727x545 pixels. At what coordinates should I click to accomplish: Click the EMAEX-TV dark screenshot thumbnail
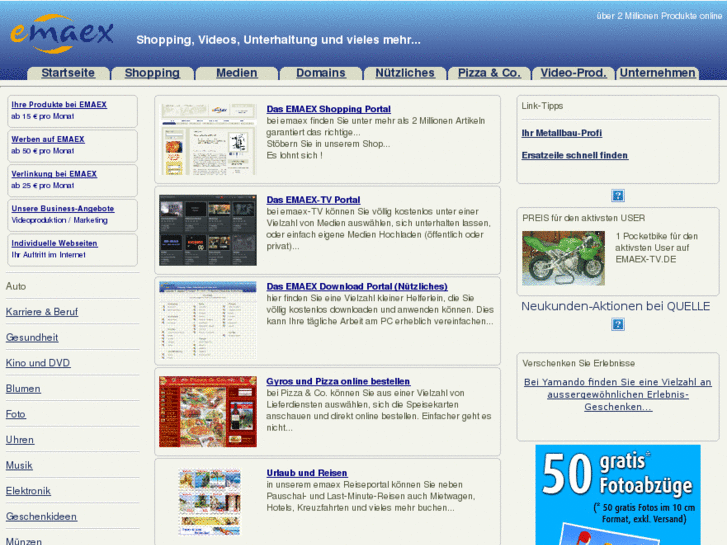click(x=208, y=230)
